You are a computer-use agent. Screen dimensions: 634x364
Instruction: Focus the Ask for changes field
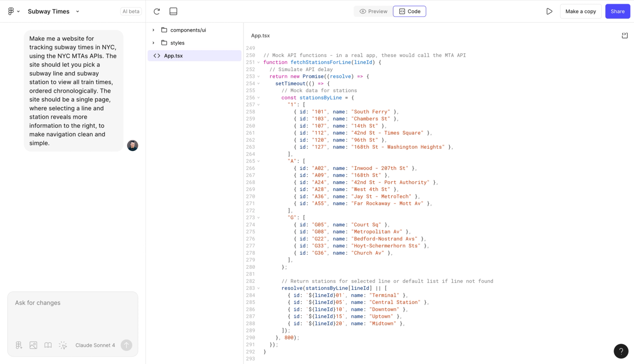(73, 314)
